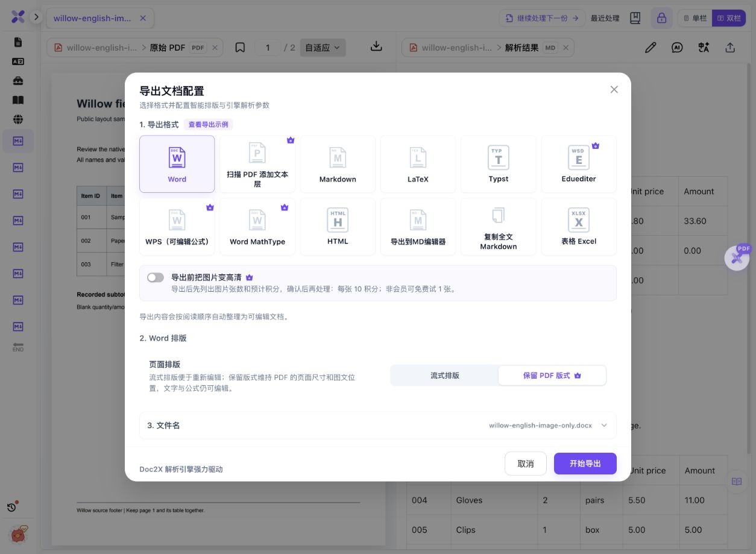Viewport: 756px width, 554px height.
Task: Choose the Word MathType format
Action: [x=257, y=227]
